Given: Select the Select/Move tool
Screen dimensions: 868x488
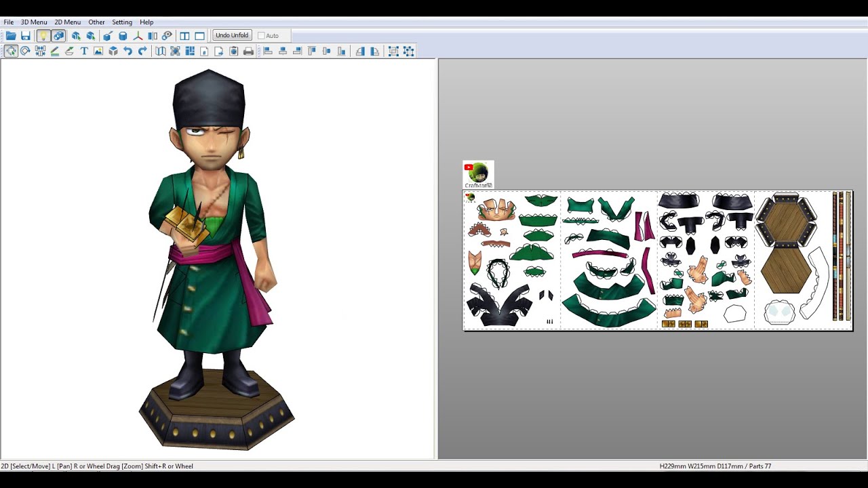Looking at the screenshot, I should [x=11, y=52].
